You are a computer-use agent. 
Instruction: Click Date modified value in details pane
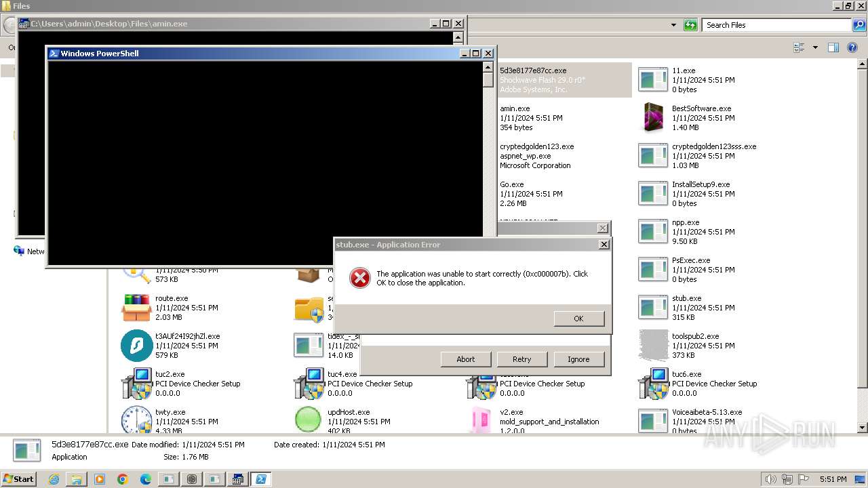tap(213, 445)
